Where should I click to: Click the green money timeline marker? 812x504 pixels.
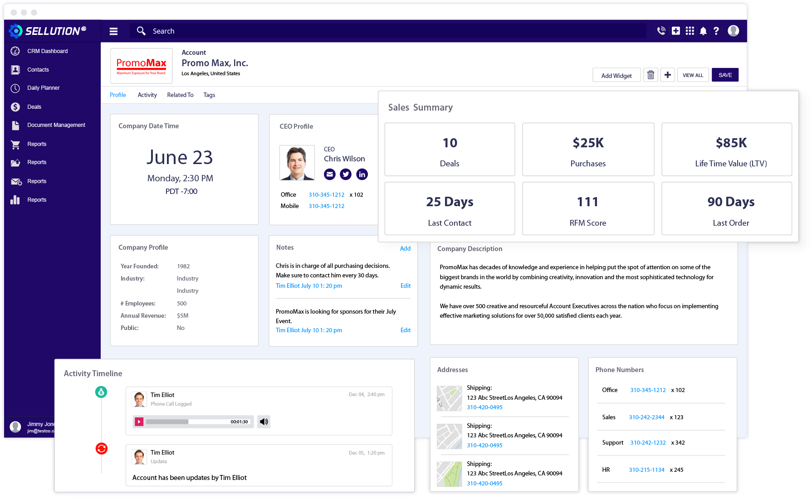[101, 392]
